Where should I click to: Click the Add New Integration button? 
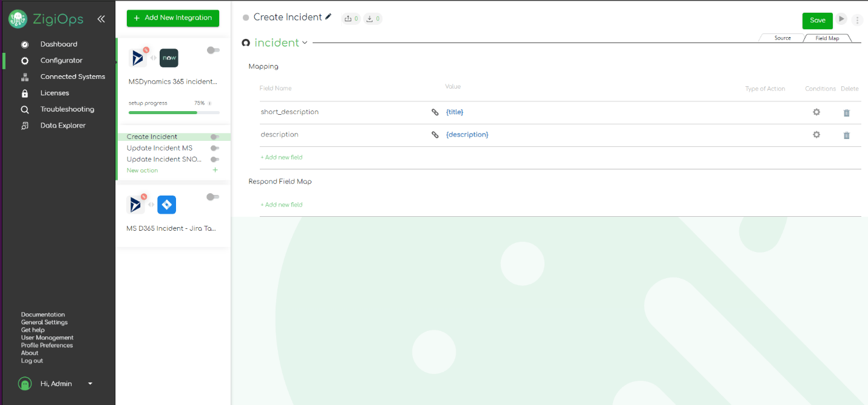[x=173, y=18]
